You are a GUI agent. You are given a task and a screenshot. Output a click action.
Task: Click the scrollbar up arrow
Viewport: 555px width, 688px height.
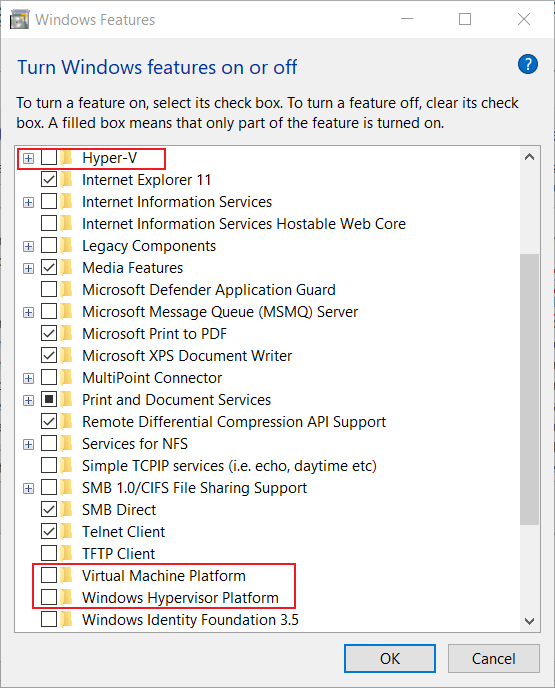click(530, 157)
